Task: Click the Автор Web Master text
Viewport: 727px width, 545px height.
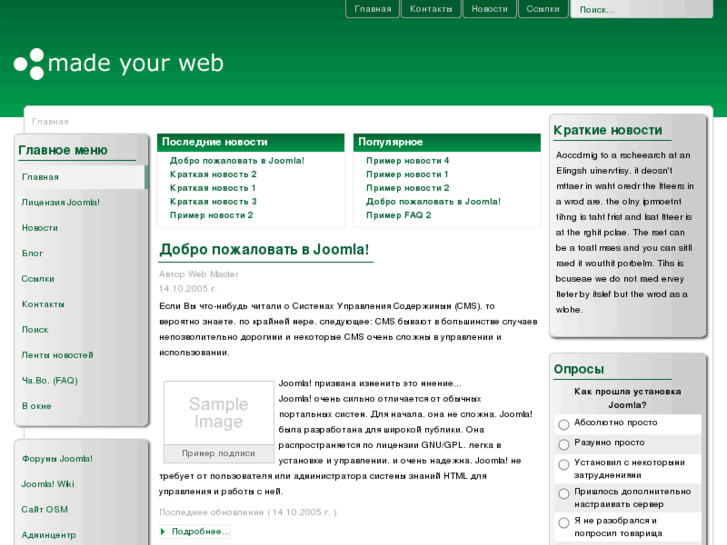Action: pyautogui.click(x=199, y=274)
